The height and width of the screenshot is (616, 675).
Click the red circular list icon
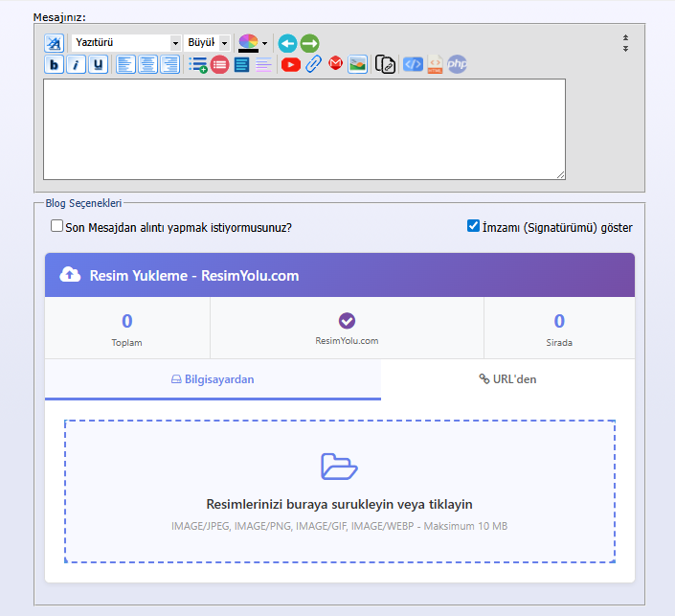[219, 64]
